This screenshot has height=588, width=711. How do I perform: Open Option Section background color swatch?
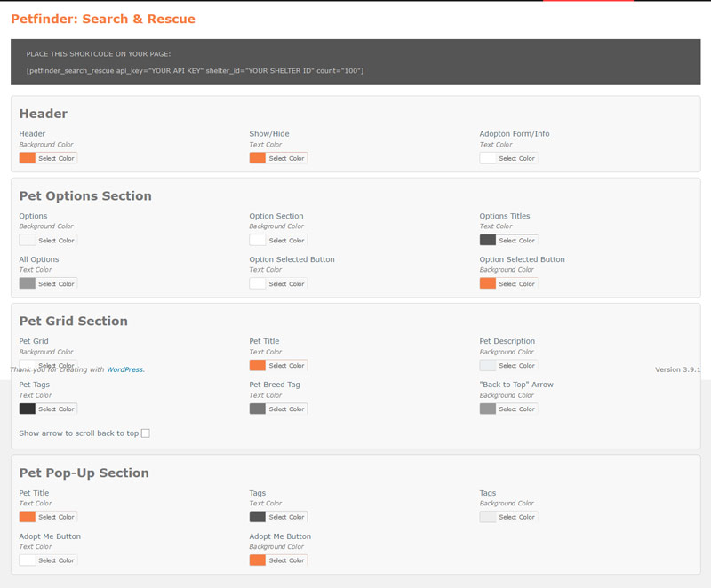pyautogui.click(x=258, y=241)
